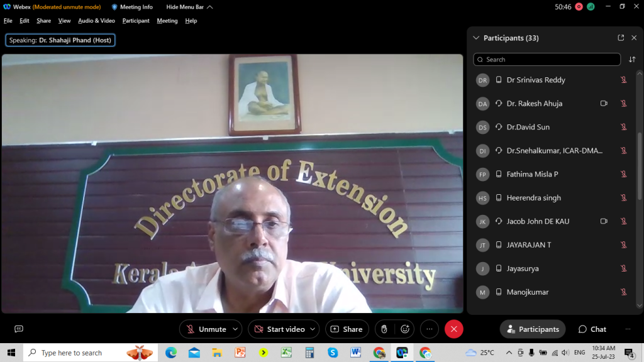
Task: Open the reactions emoji button
Action: (405, 329)
